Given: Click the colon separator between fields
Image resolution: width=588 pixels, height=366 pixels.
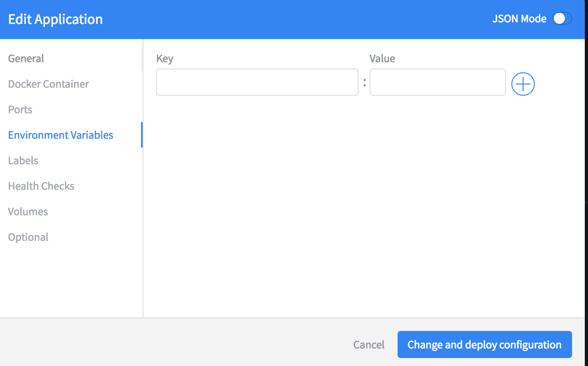Looking at the screenshot, I should point(365,83).
